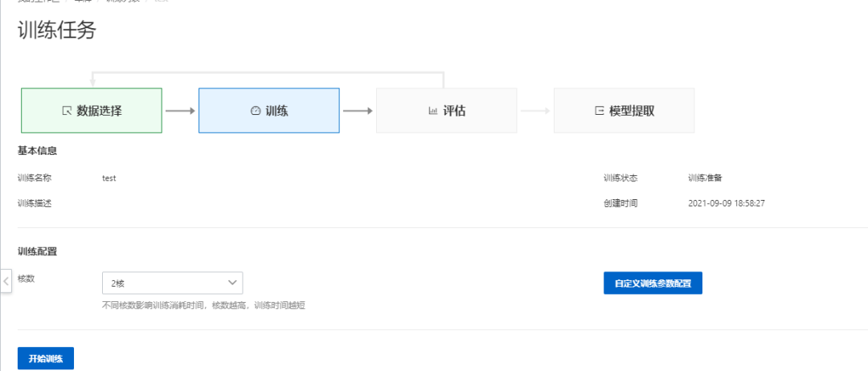This screenshot has width=868, height=371.
Task: Open the 模型提取 step box
Action: click(624, 111)
